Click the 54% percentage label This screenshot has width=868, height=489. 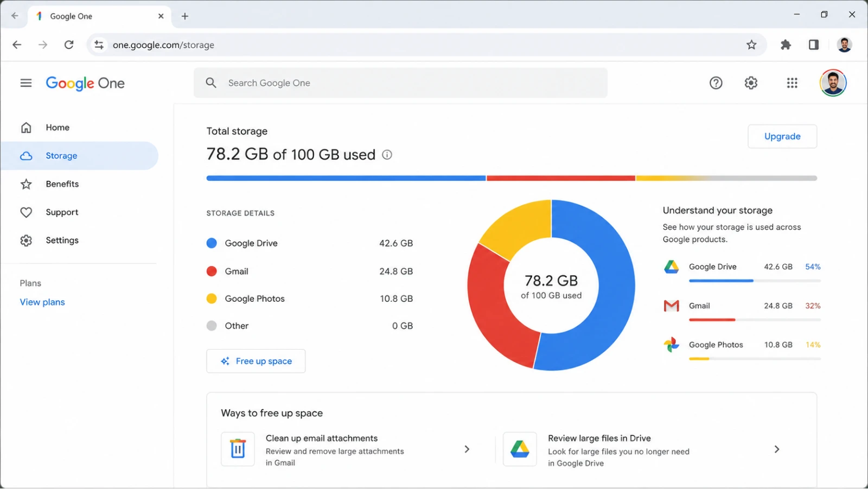click(x=813, y=267)
